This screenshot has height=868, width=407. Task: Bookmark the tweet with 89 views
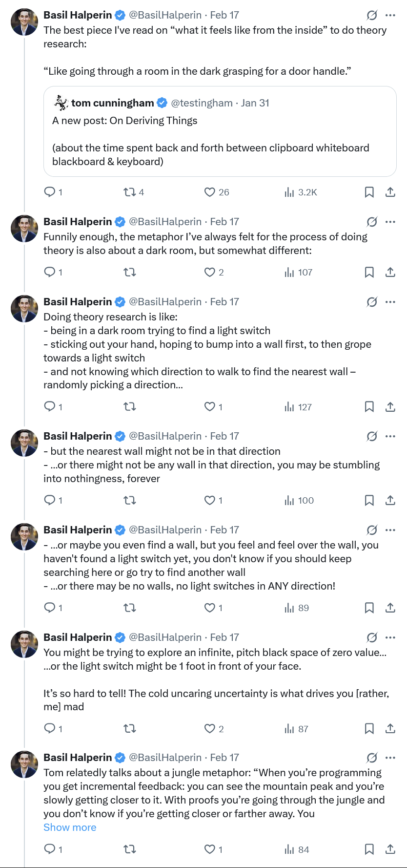(x=369, y=608)
